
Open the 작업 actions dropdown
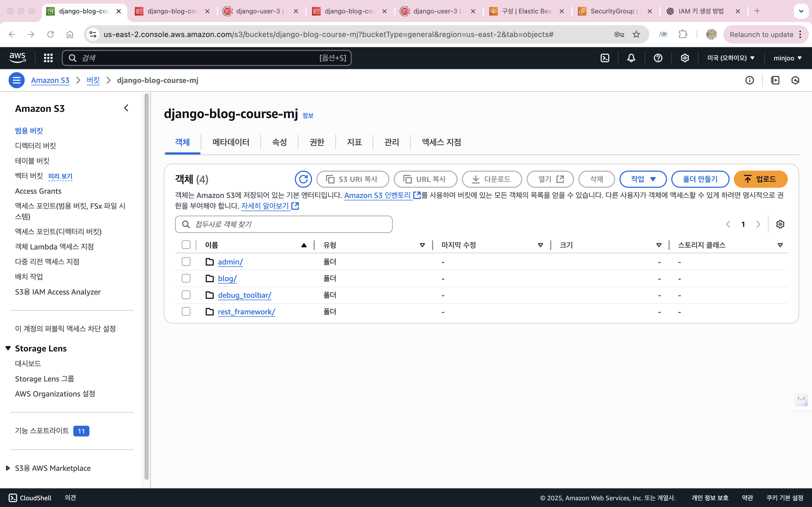coord(643,179)
